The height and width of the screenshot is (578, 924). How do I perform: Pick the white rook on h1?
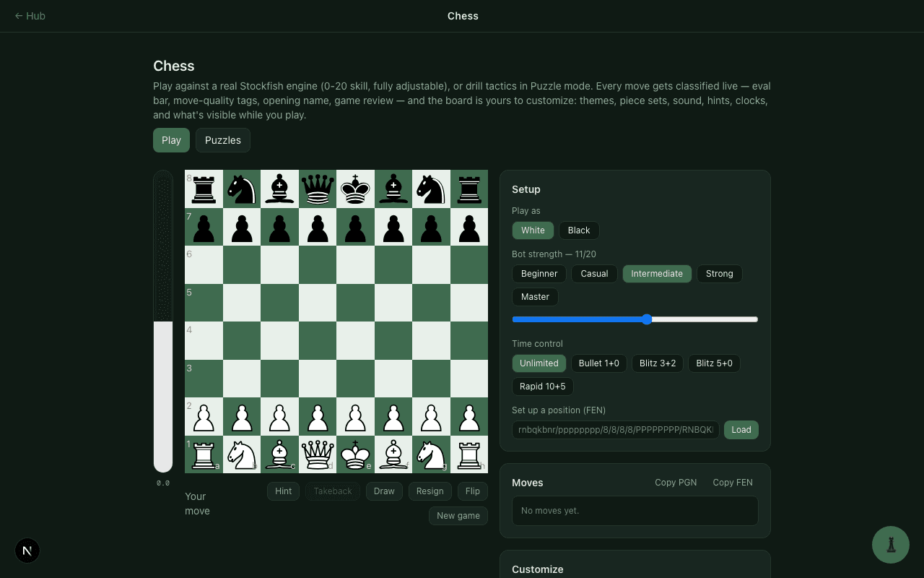point(469,454)
